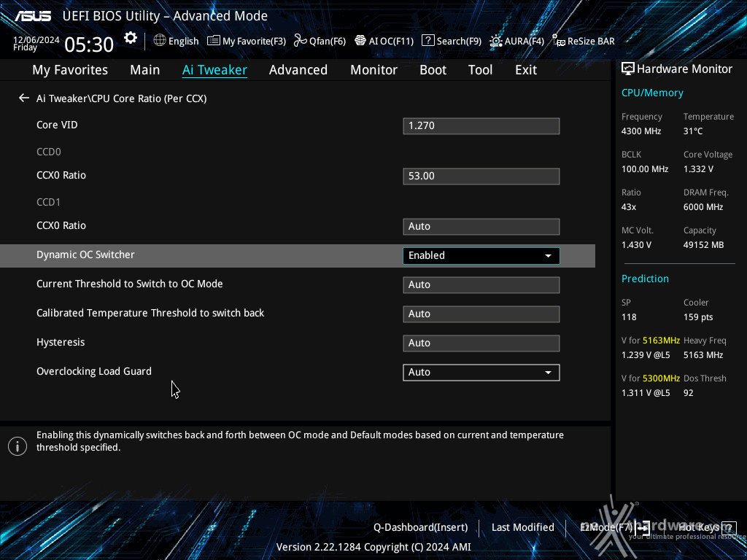The image size is (747, 560).
Task: Click the CCD1 CCX0 Ratio Auto field
Action: (x=481, y=227)
